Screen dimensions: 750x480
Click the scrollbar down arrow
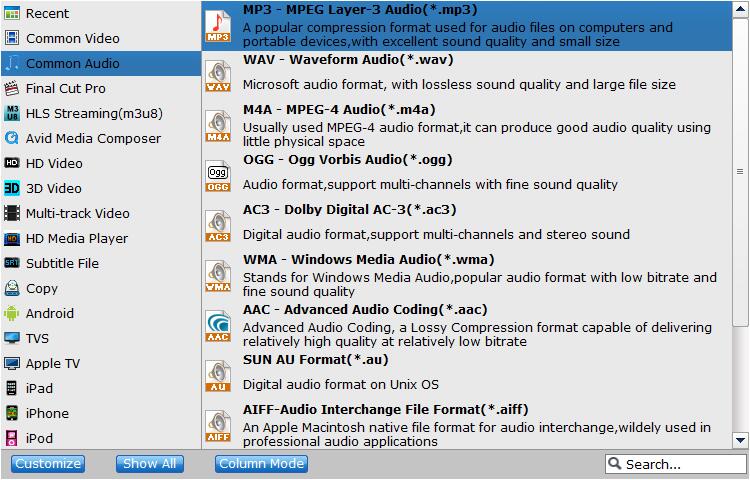click(740, 440)
